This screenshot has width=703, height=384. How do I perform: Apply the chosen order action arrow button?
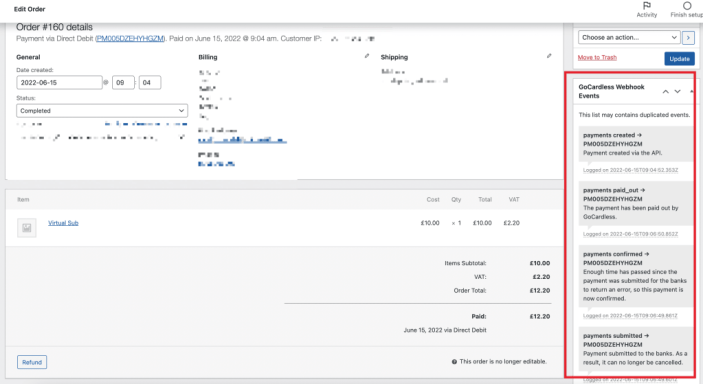pyautogui.click(x=688, y=38)
